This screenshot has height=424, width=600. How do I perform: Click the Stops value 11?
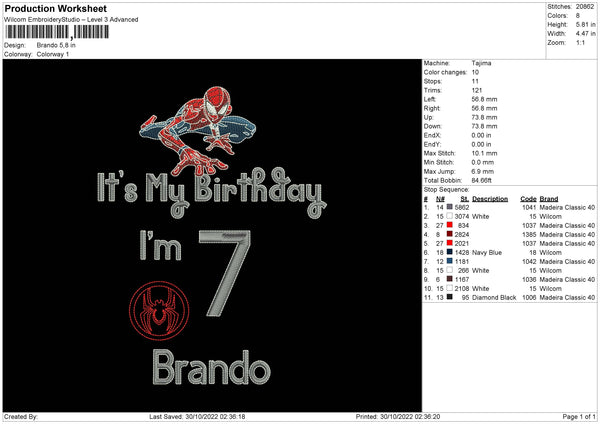[x=475, y=81]
